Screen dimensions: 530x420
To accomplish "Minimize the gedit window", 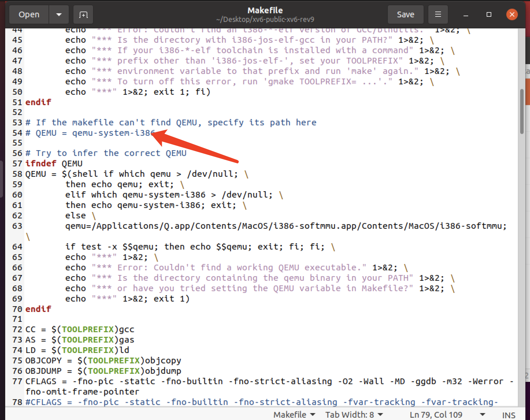I will coord(466,14).
